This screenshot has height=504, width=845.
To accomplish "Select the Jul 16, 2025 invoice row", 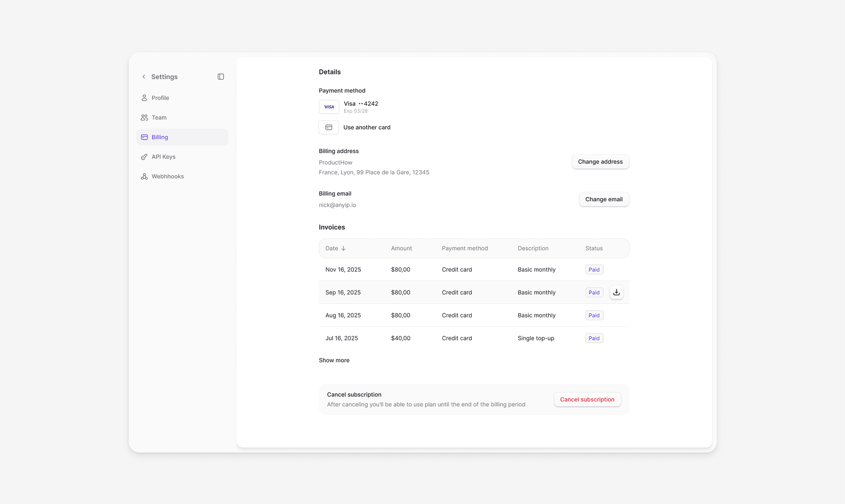I will coord(473,338).
